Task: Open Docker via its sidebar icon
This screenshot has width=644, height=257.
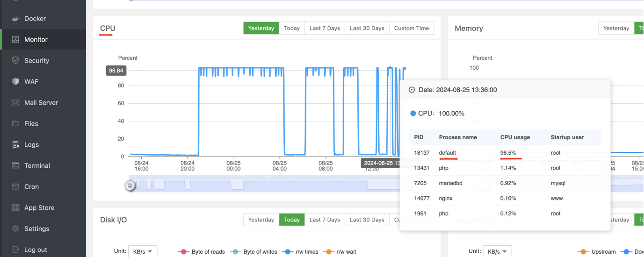Action: click(15, 19)
